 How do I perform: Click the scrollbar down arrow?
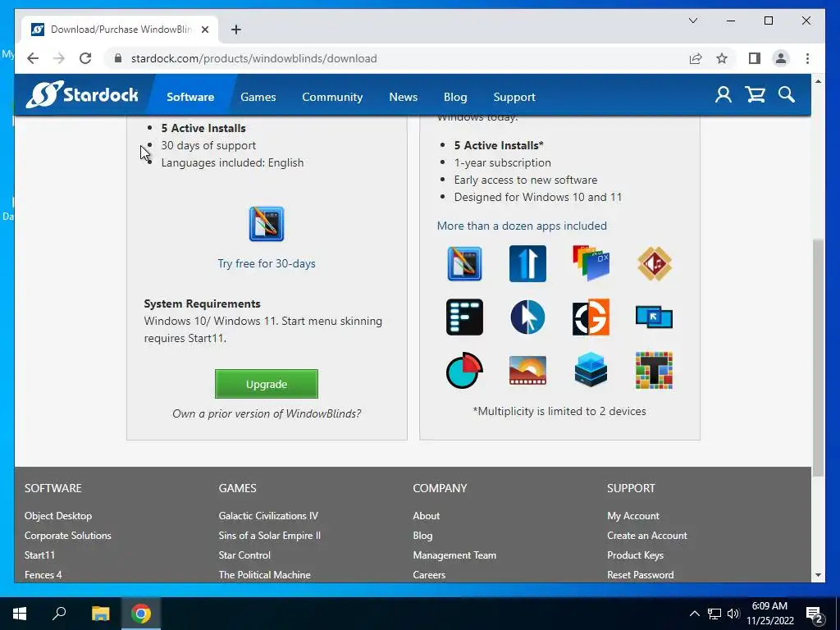(x=818, y=575)
